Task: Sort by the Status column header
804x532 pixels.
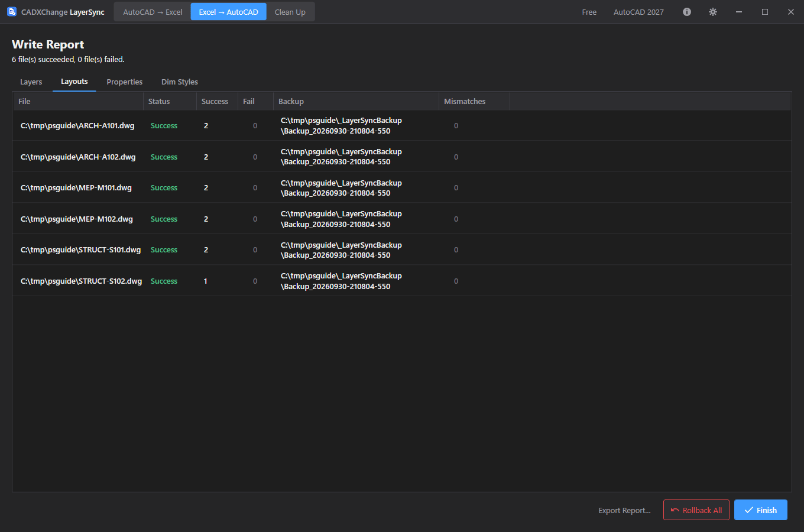Action: [x=170, y=102]
